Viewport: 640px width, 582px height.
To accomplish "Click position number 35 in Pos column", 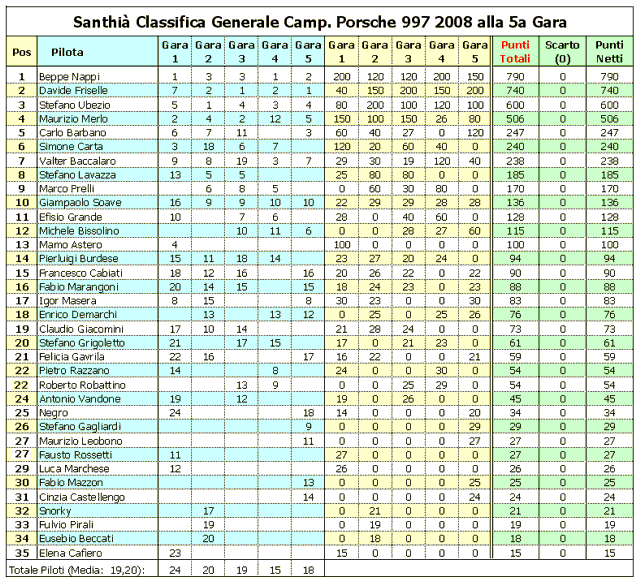I will 22,553.
